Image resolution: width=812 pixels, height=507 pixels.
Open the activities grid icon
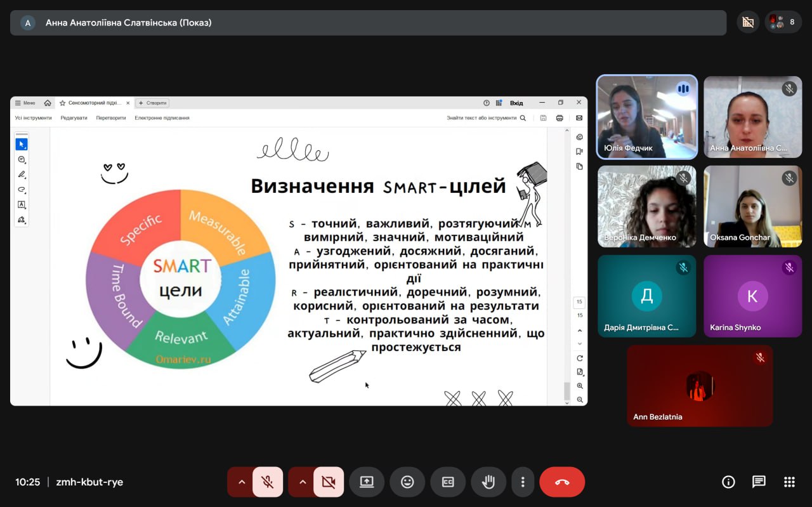(789, 482)
